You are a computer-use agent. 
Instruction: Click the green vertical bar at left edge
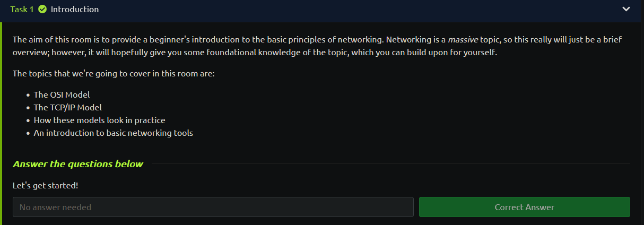point(2,123)
